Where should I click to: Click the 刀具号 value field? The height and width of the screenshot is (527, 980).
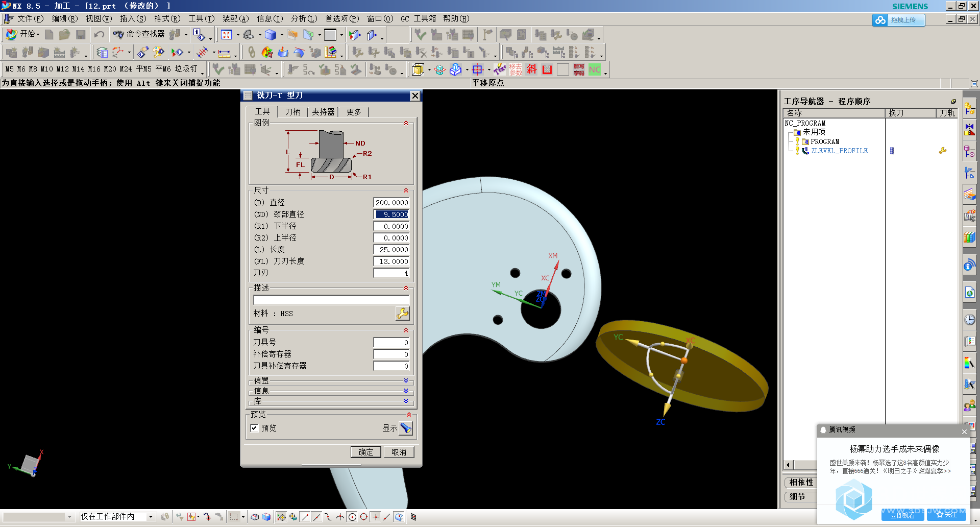pyautogui.click(x=391, y=343)
